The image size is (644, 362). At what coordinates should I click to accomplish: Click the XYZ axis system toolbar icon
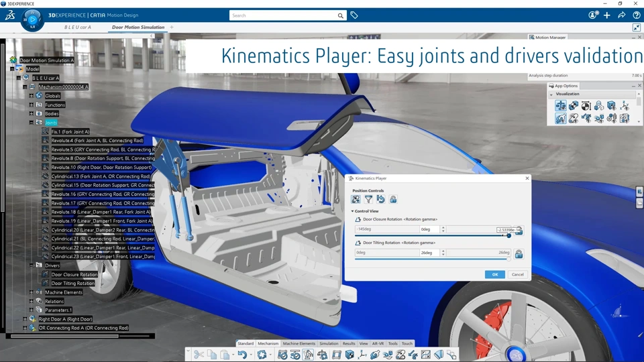[x=362, y=355]
